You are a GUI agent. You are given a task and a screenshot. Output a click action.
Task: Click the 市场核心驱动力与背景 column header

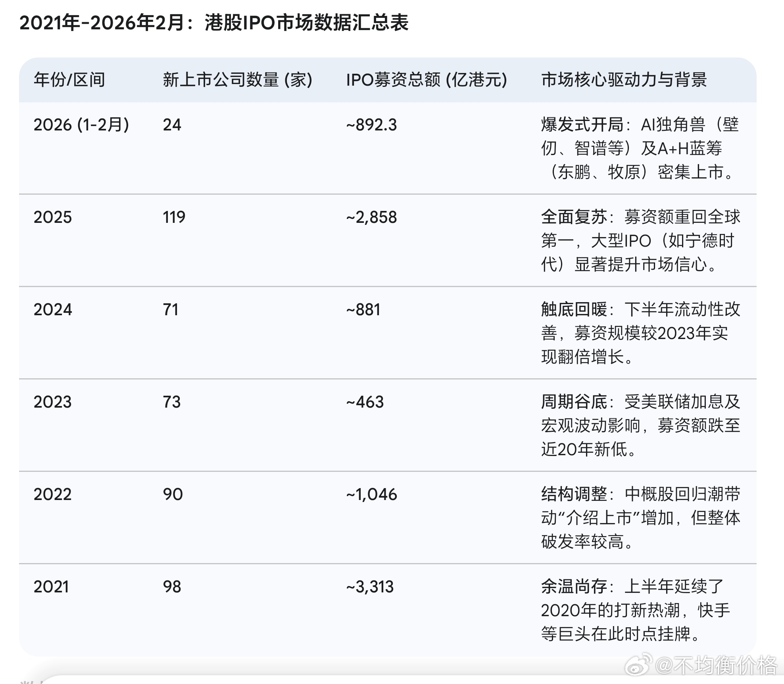coord(624,80)
